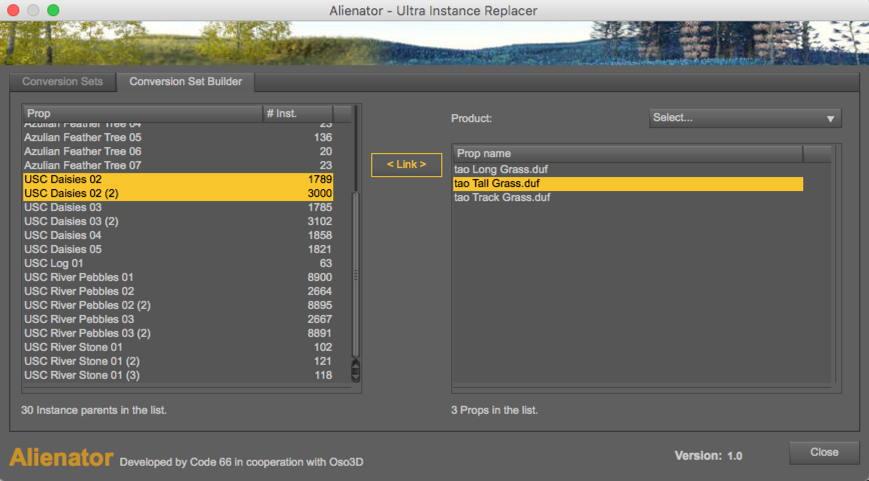Screen dimensions: 869x481
Task: Select Azulian Feather Tree 05 row
Action: click(178, 137)
